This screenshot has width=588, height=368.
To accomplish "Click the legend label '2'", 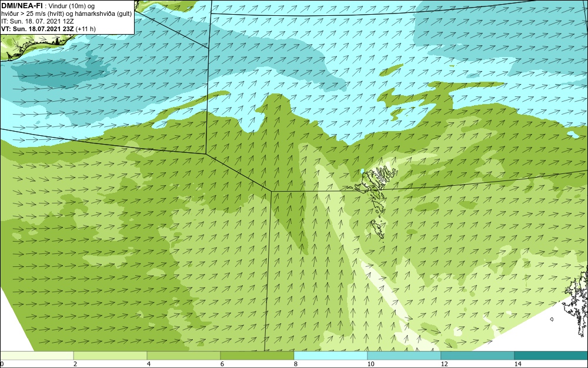I will (75, 364).
